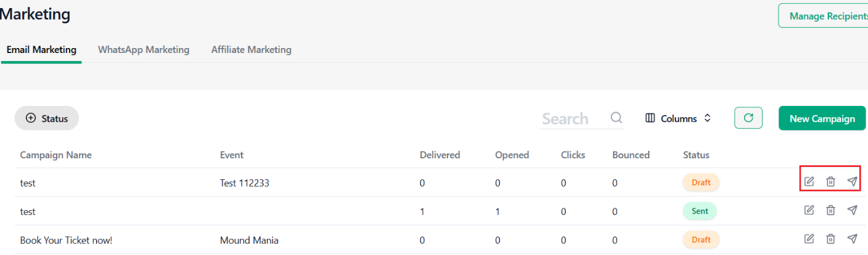Delete the sent test campaign

(831, 210)
